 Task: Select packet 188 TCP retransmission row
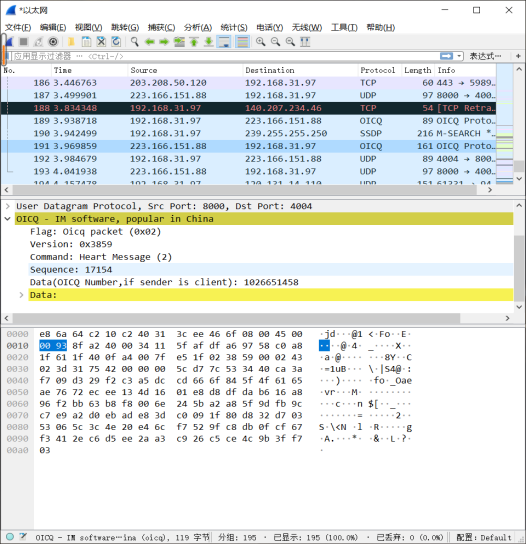[248, 108]
